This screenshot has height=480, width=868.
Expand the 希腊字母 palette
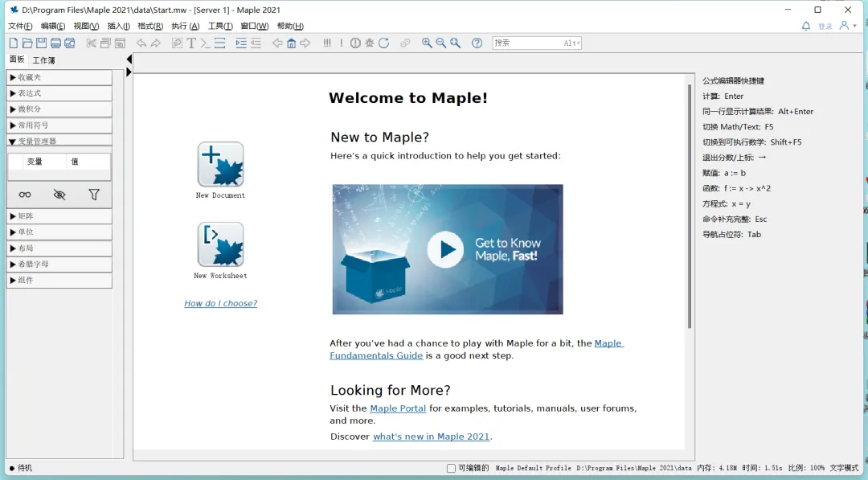pyautogui.click(x=59, y=264)
